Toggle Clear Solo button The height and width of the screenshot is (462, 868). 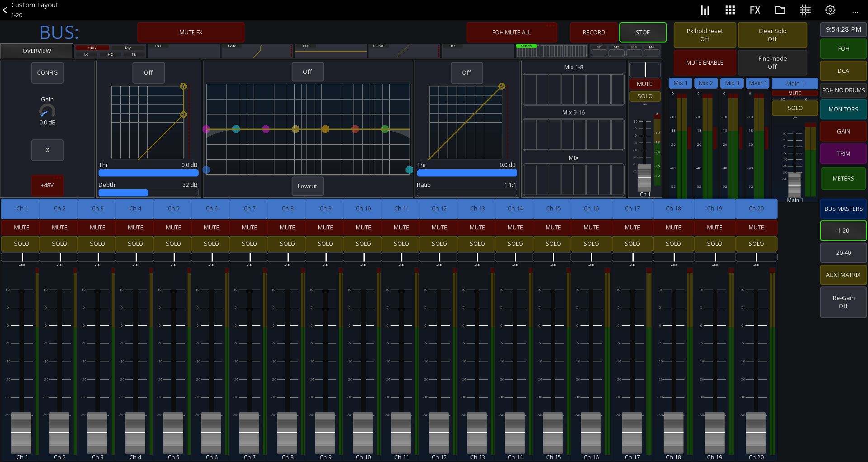[772, 35]
